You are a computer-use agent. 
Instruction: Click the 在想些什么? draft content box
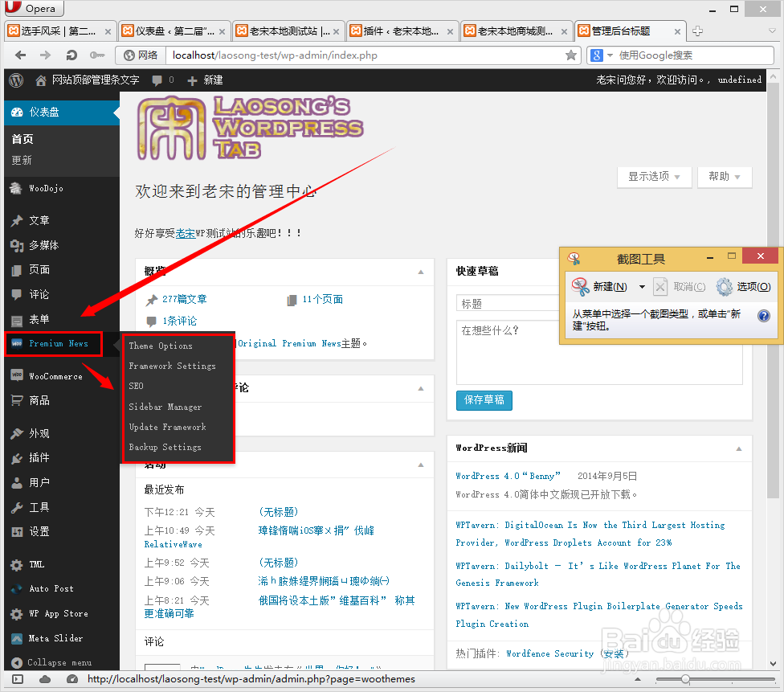coord(599,352)
